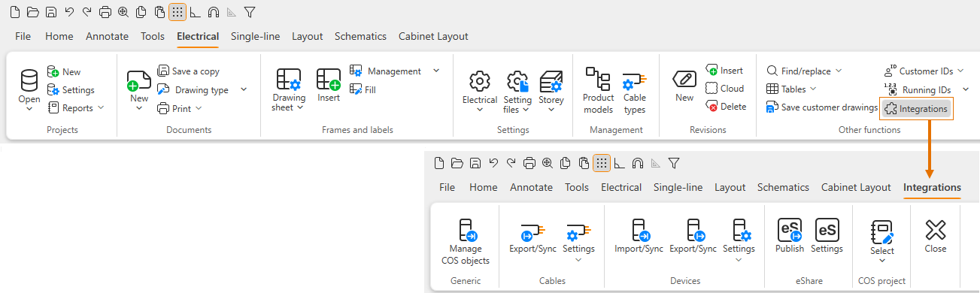Create a new revision
This screenshot has width=980, height=293.
(x=684, y=86)
